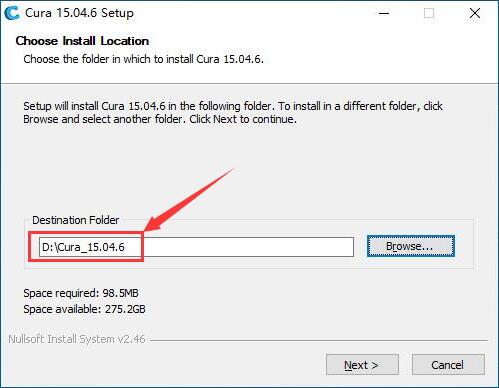This screenshot has height=388, width=499.
Task: Click the 'Choose the folder in which' subtitle
Action: tap(143, 59)
